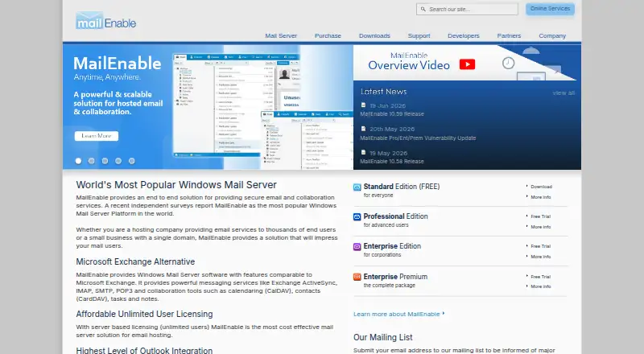Select first carousel slide dot
This screenshot has width=644, height=354.
[x=78, y=161]
